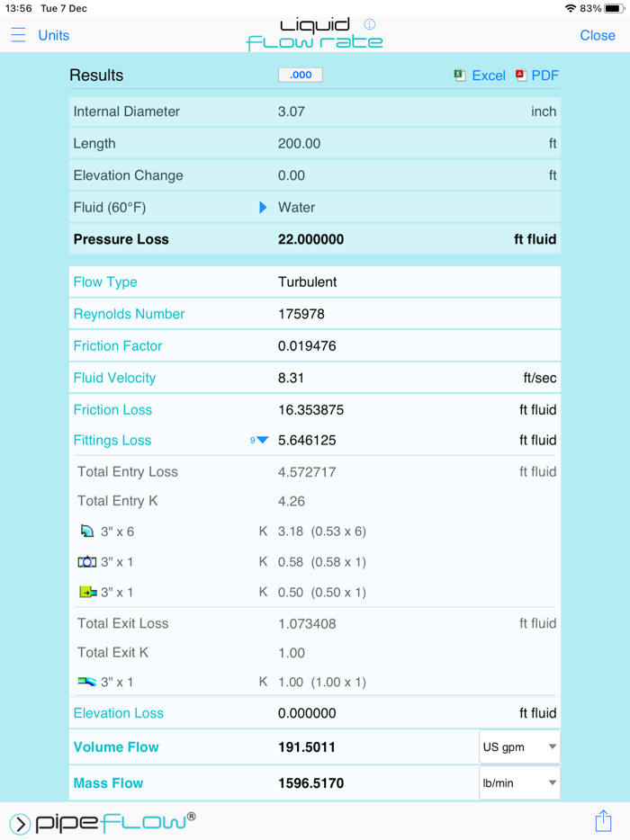Screen dimensions: 630x840
Task: Expand fluid details arrow next to Water
Action: point(263,208)
